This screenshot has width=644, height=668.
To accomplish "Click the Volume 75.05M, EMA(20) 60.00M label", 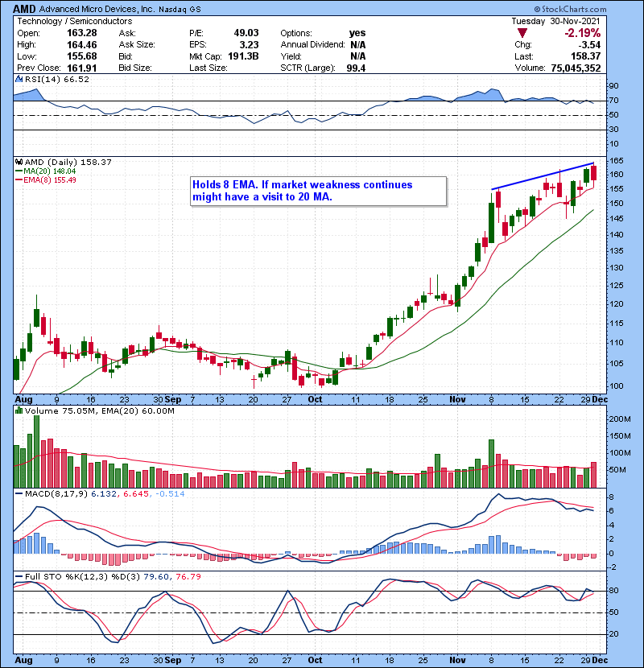I will click(x=100, y=410).
